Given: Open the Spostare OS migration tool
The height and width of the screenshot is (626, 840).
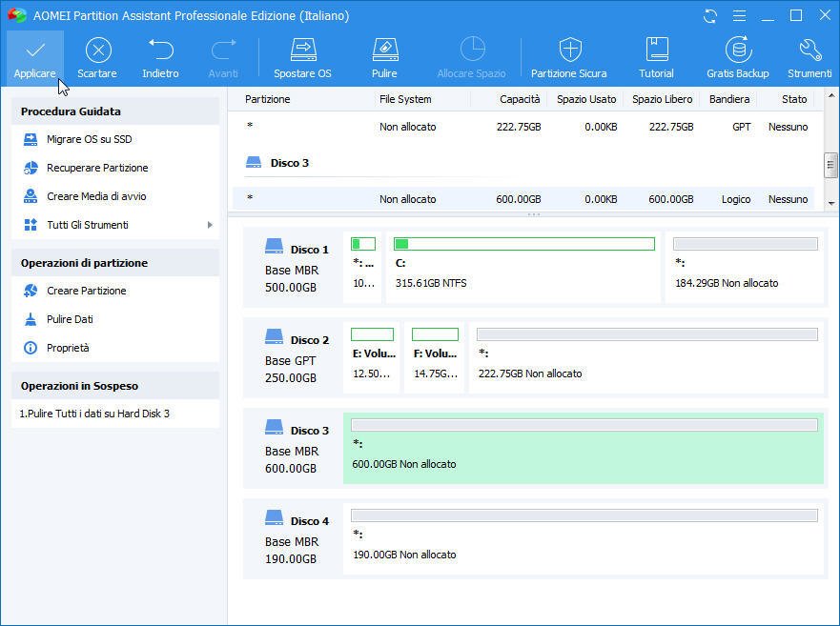Looking at the screenshot, I should click(x=302, y=50).
